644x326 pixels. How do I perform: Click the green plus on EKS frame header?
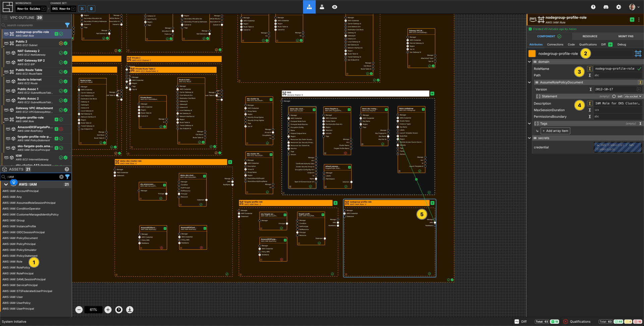[x=432, y=94]
